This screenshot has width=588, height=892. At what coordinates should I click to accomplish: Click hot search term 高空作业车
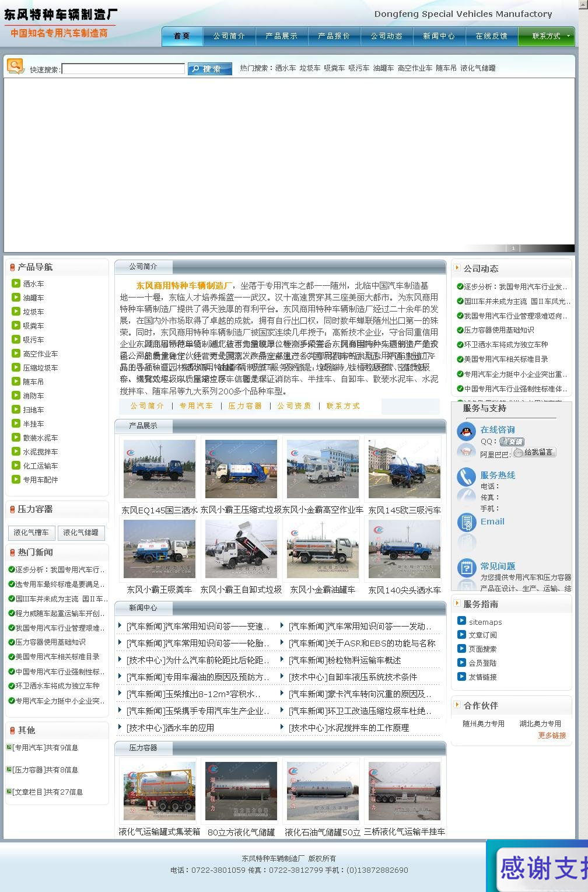click(415, 68)
